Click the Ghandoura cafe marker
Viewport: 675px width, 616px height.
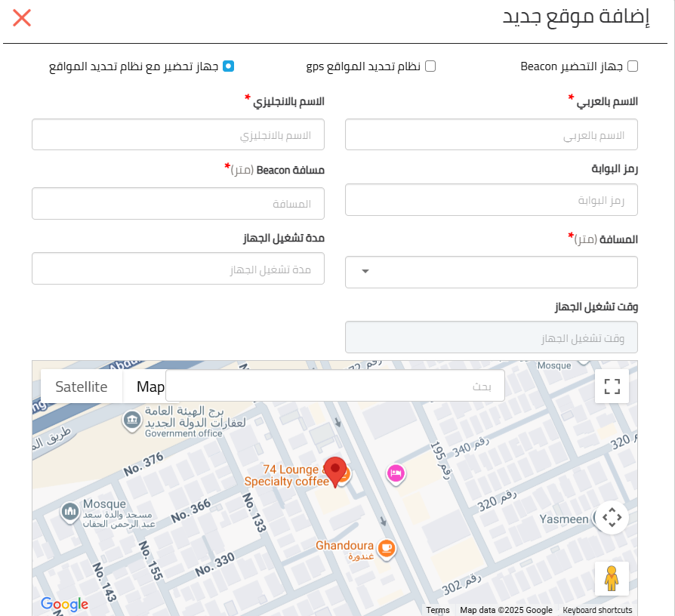point(387,548)
